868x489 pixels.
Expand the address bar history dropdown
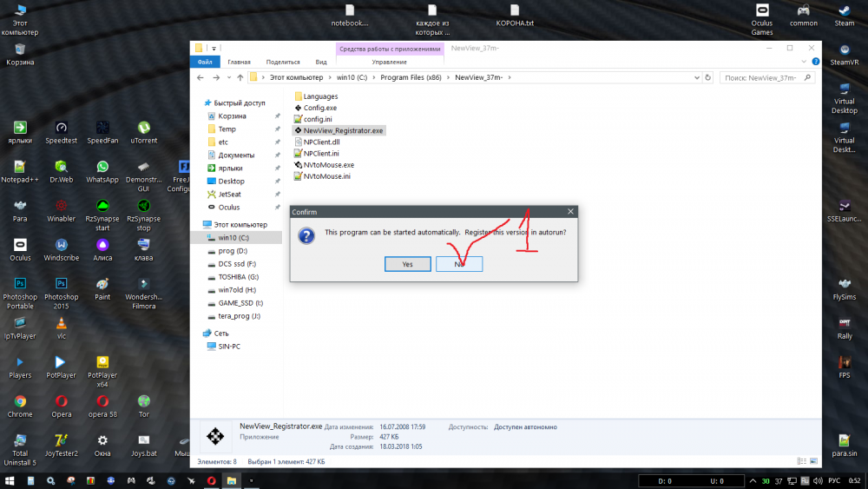(696, 77)
